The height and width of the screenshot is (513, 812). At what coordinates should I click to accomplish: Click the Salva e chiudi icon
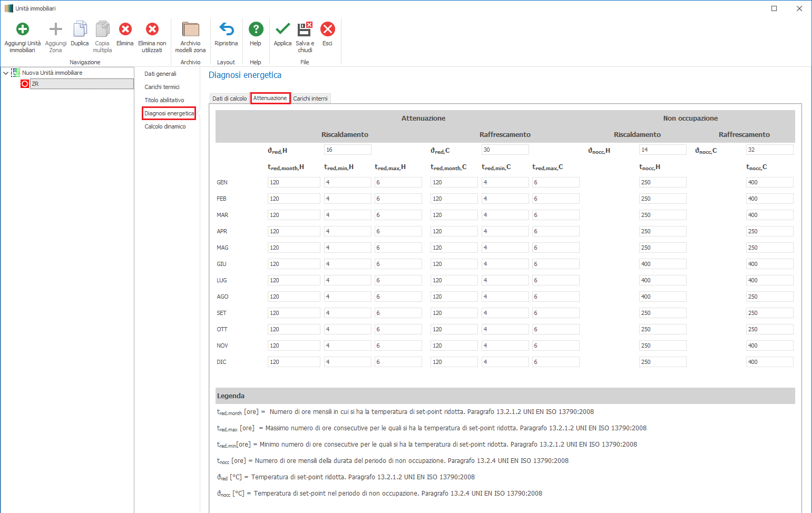(x=305, y=29)
